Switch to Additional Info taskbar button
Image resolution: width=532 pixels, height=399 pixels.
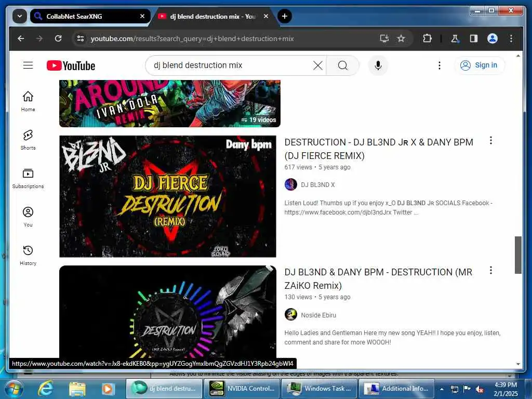[x=396, y=389]
